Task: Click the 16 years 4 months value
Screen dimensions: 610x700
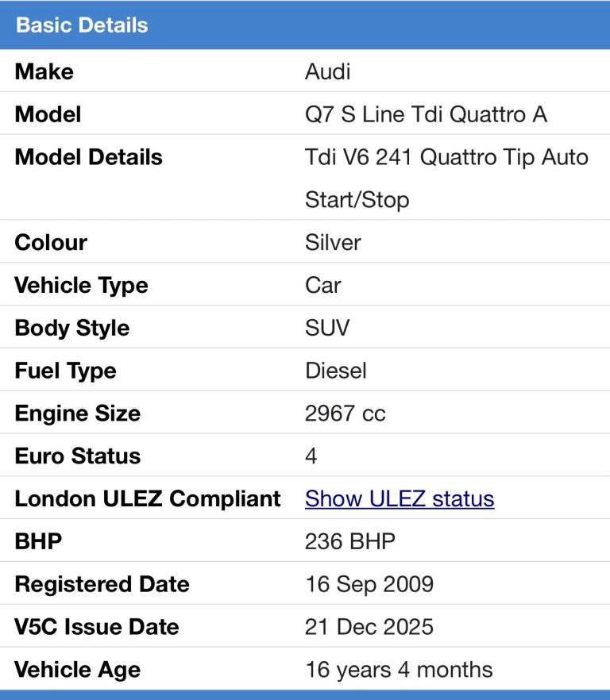Action: 399,670
